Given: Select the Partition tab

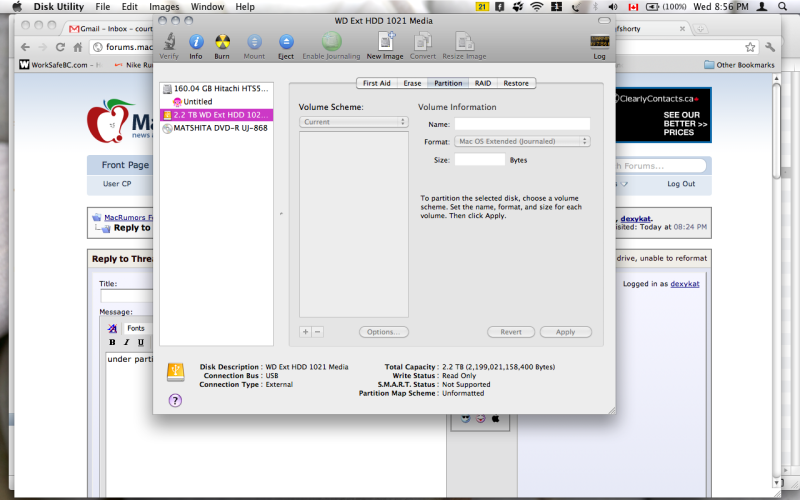Looking at the screenshot, I should point(448,83).
